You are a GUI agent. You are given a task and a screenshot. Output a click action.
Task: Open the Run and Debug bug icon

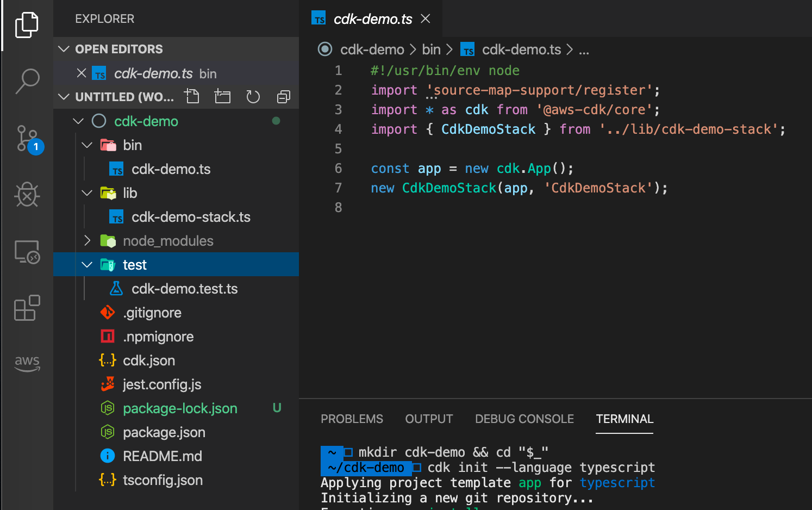[27, 194]
